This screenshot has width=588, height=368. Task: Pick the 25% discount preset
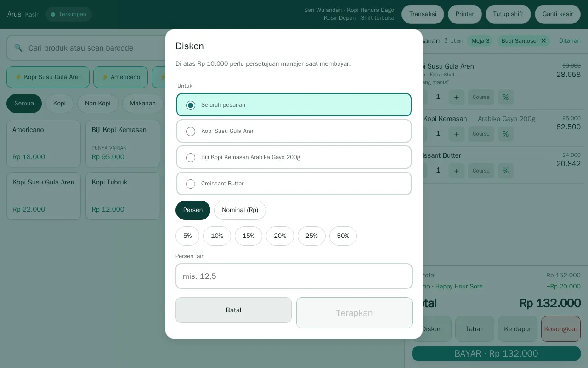pos(311,236)
